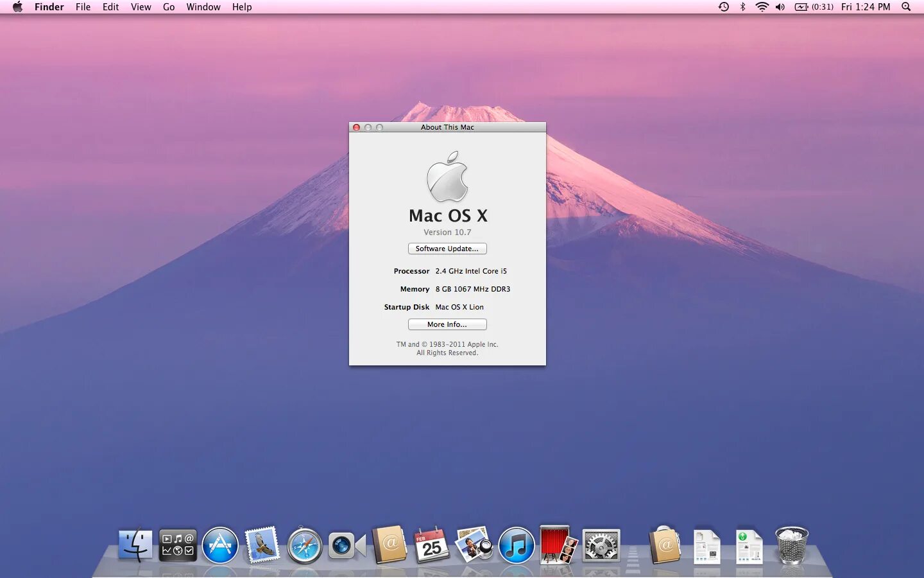Open the Address Book stack beside the Dock divider
Screen dimensions: 924x578
[665, 545]
